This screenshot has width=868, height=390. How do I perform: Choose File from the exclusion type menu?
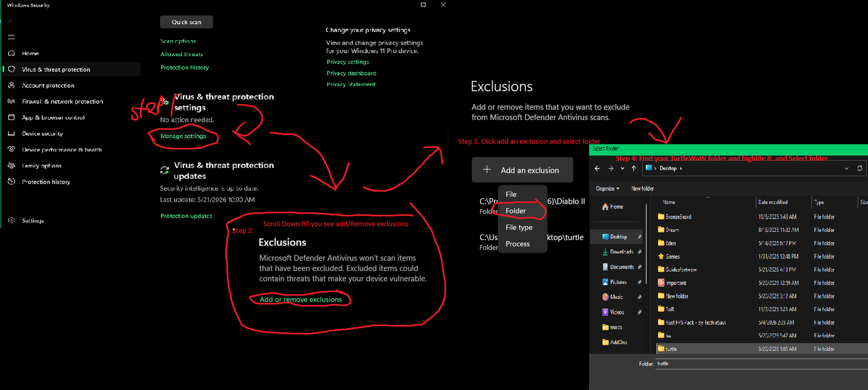pos(511,194)
